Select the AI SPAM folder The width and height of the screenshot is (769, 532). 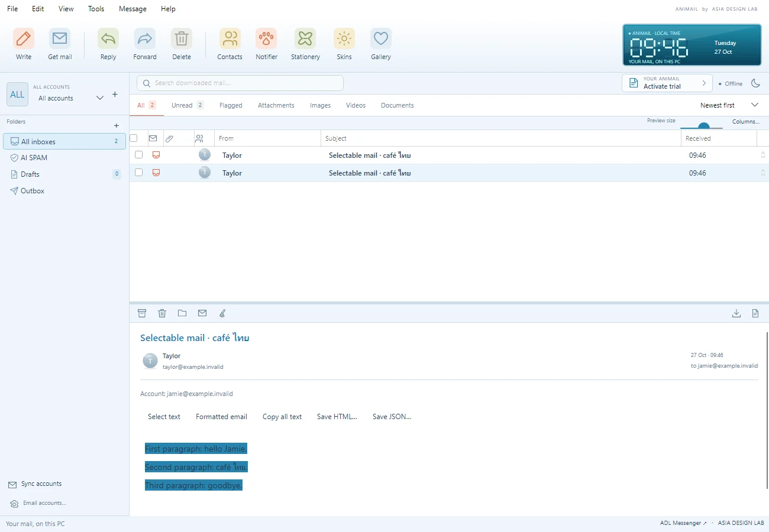tap(64, 158)
